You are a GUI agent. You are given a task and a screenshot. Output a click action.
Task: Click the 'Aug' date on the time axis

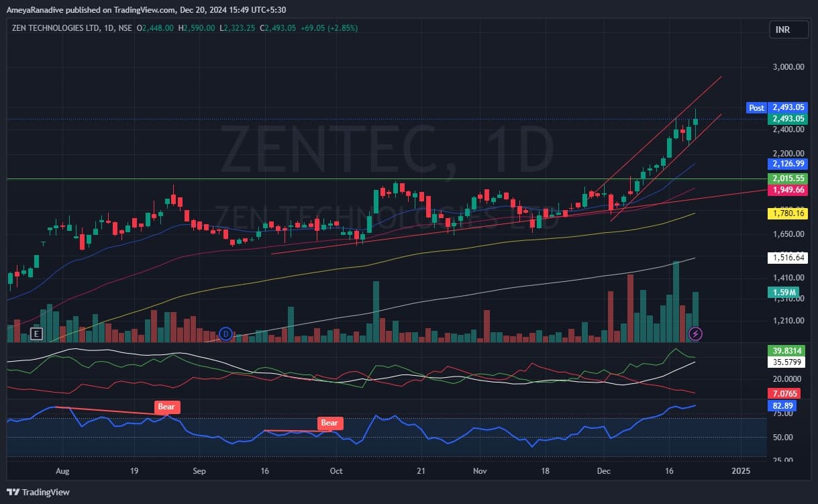click(x=62, y=471)
